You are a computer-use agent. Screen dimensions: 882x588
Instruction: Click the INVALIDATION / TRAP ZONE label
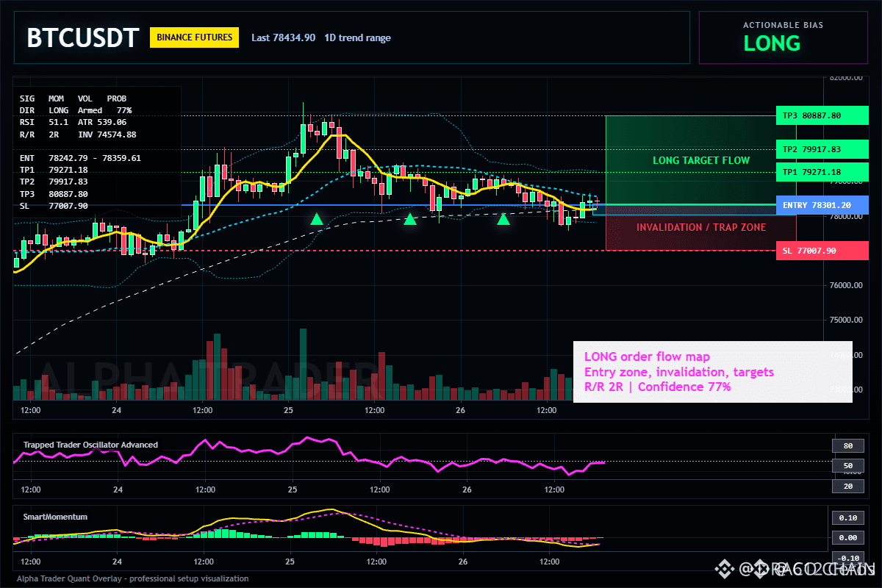click(x=701, y=227)
